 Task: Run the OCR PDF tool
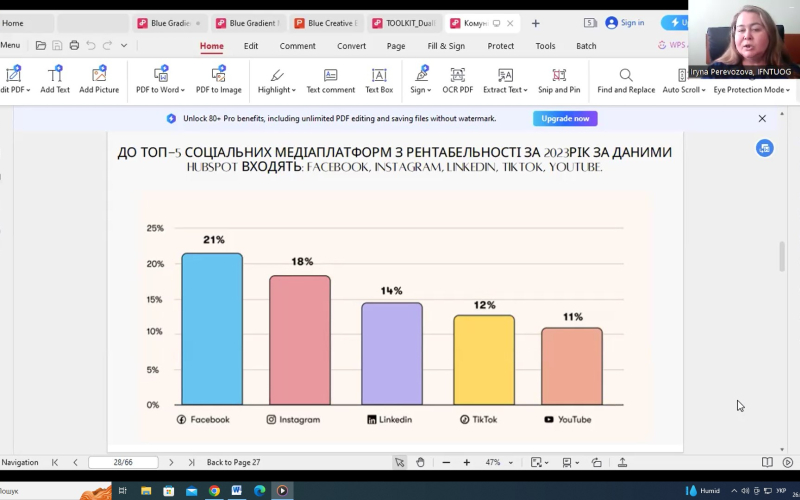(458, 80)
